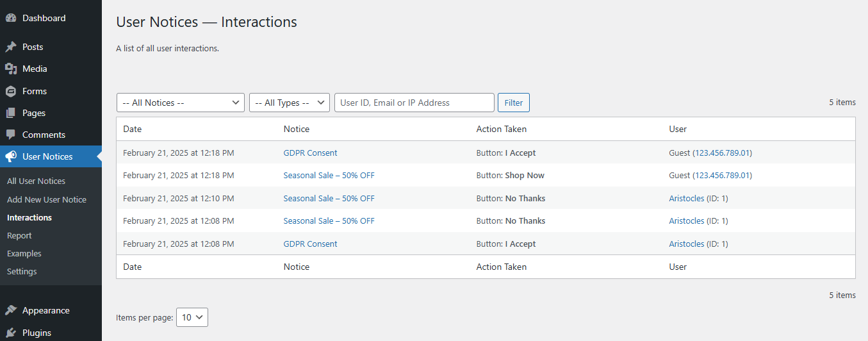Click the User Notices megaphone icon
868x341 pixels.
tap(11, 156)
